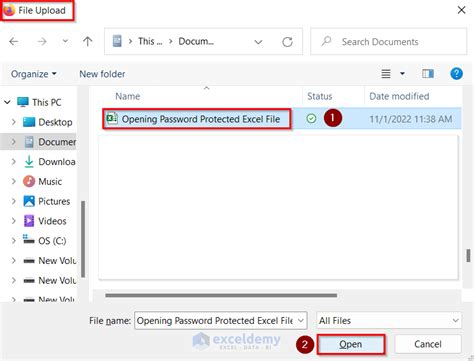Click the 'Docum...' breadcrumb segment
474x361 pixels.
(x=196, y=41)
